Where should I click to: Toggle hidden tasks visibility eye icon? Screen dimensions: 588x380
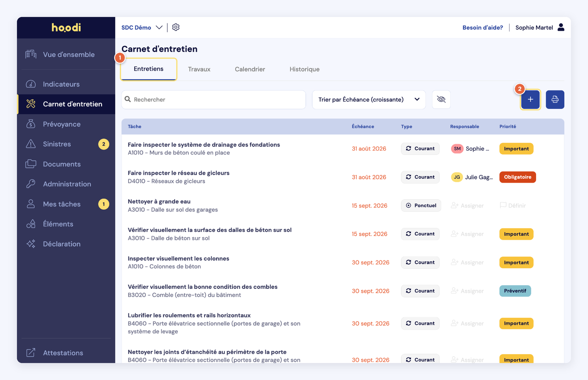tap(441, 99)
